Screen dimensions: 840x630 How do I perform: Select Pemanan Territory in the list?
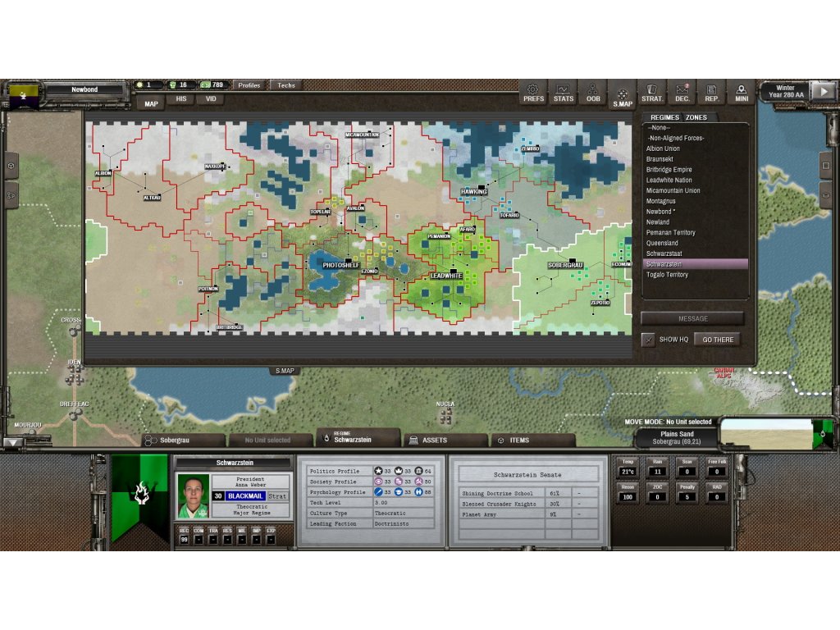tap(695, 232)
